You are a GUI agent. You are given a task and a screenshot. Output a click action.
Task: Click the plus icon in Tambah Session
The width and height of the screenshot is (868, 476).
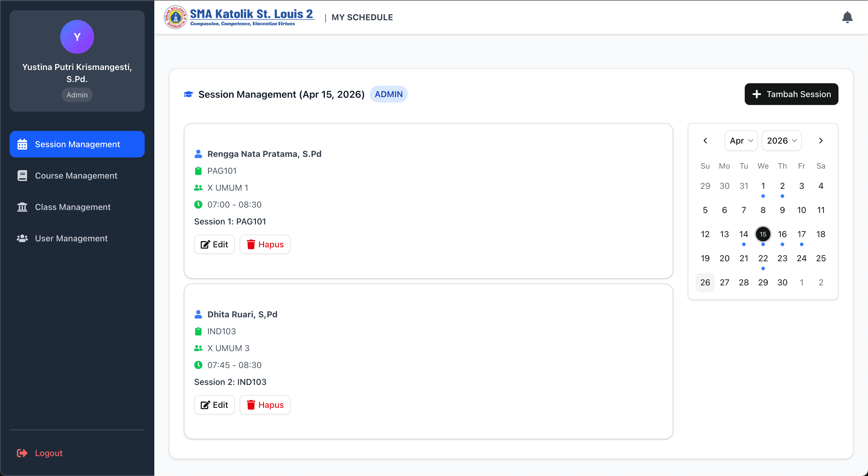click(756, 94)
